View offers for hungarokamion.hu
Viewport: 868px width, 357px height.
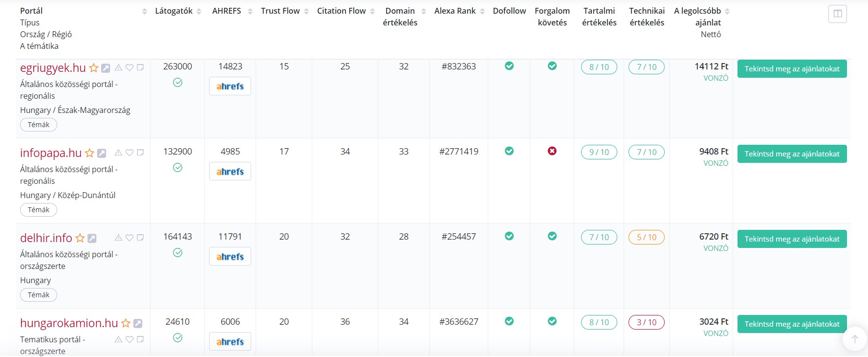pos(792,324)
